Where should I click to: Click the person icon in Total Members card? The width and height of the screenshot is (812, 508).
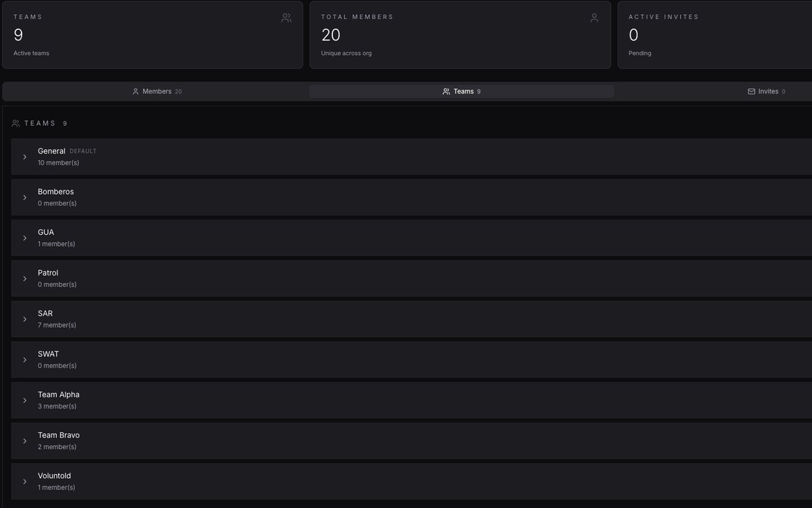pyautogui.click(x=594, y=18)
